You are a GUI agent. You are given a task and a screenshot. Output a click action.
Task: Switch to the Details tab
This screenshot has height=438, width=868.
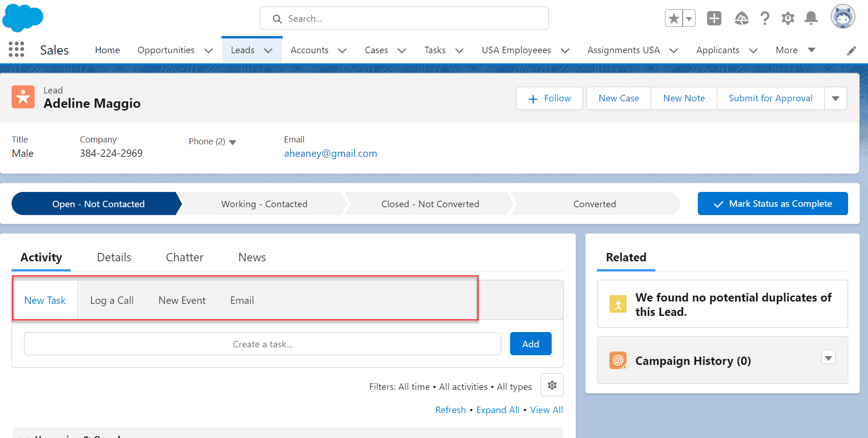pyautogui.click(x=114, y=257)
